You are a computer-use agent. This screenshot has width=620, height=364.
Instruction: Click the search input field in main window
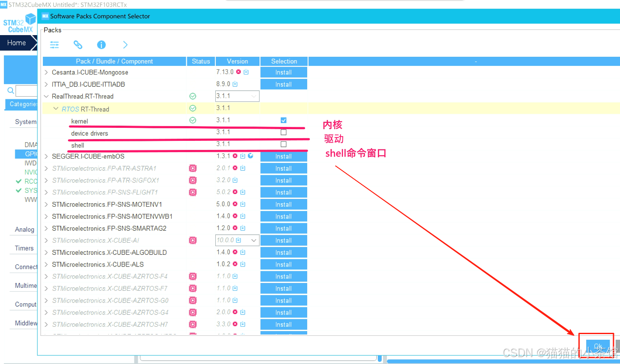27,91
